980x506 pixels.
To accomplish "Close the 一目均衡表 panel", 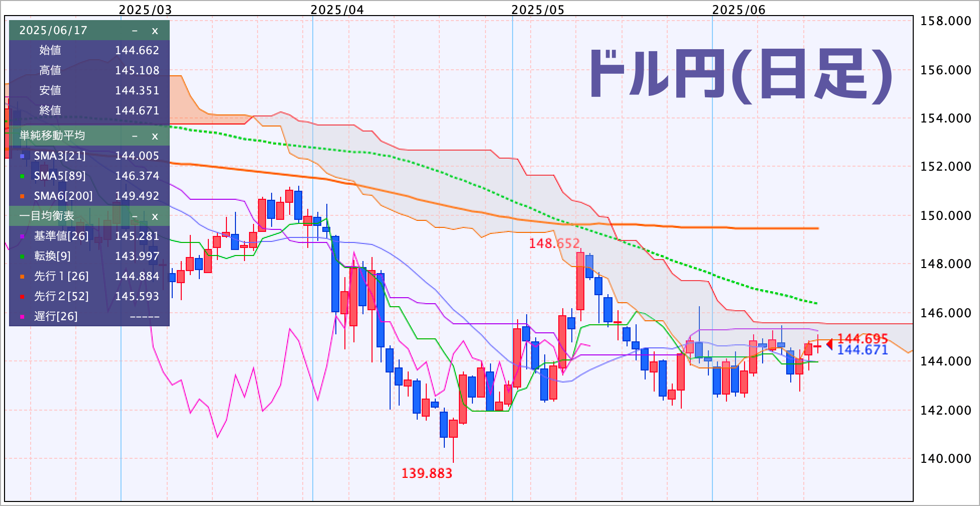I will [x=155, y=216].
